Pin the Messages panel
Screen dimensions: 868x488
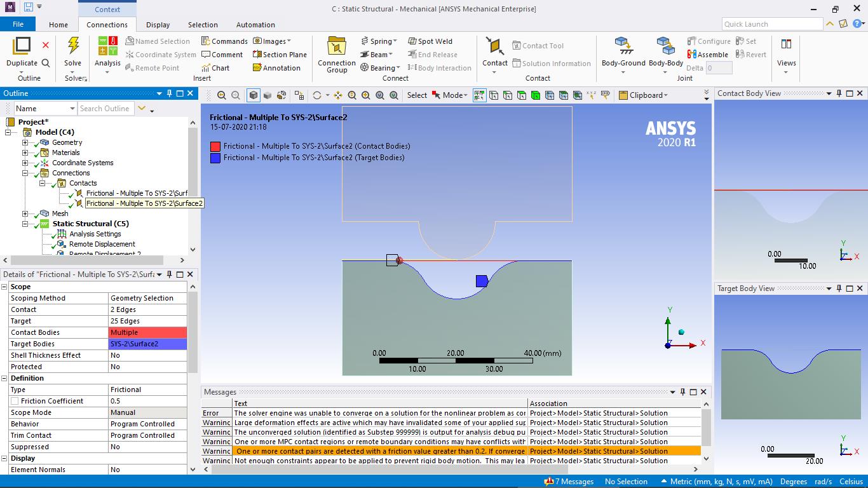pos(682,392)
